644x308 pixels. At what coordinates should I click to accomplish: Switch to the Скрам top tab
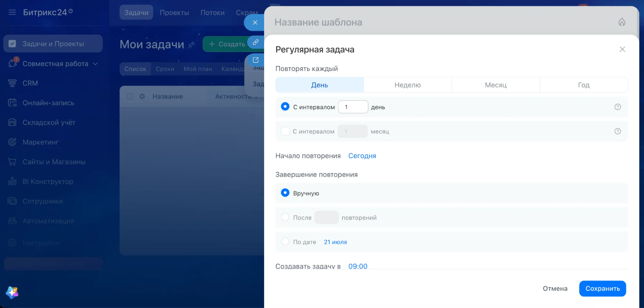[x=247, y=13]
